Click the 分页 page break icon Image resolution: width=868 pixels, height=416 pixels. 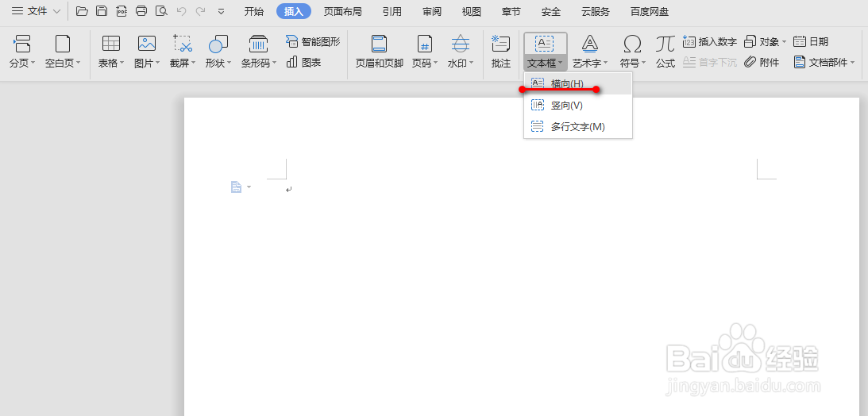(22, 43)
